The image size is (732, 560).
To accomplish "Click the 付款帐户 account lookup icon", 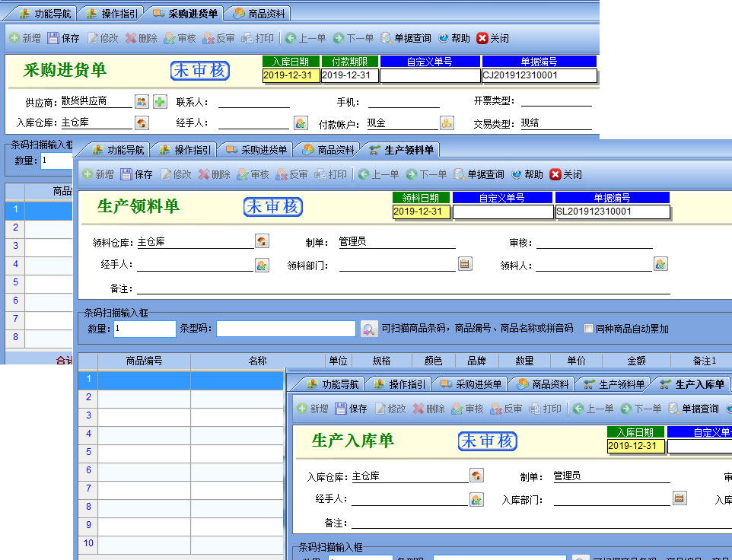I will point(447,123).
